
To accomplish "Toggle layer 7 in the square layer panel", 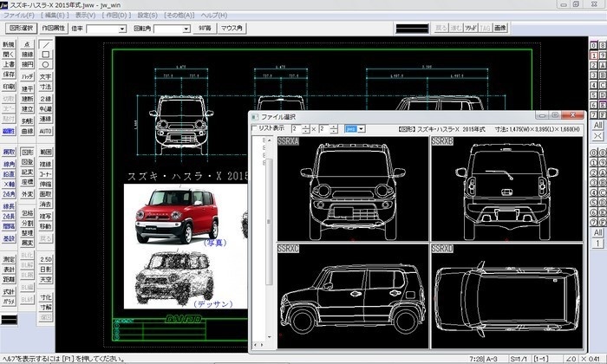I will tap(593, 115).
